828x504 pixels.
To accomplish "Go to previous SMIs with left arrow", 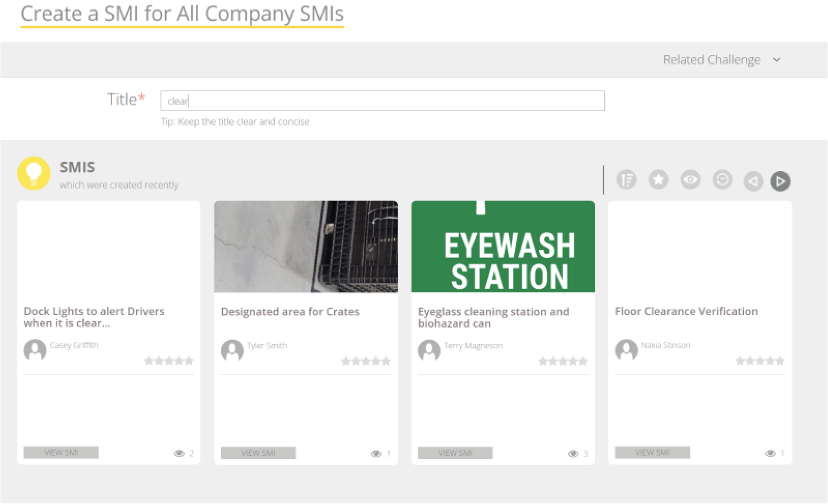I will pyautogui.click(x=753, y=181).
